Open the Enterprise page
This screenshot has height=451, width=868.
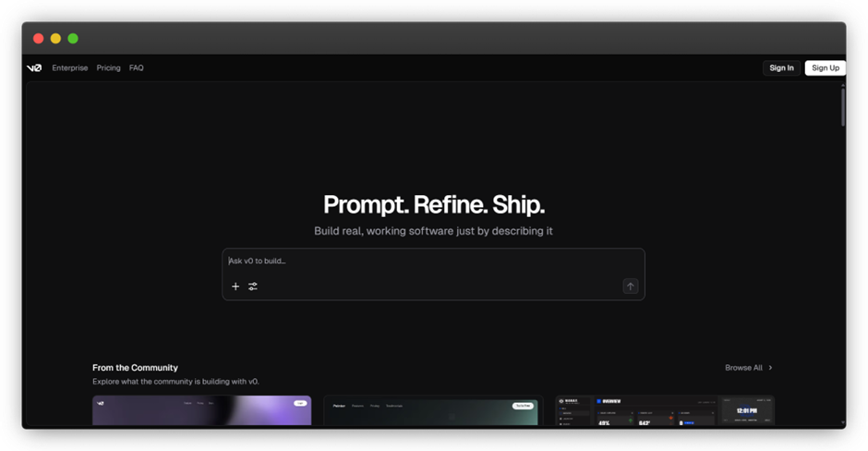pos(70,67)
